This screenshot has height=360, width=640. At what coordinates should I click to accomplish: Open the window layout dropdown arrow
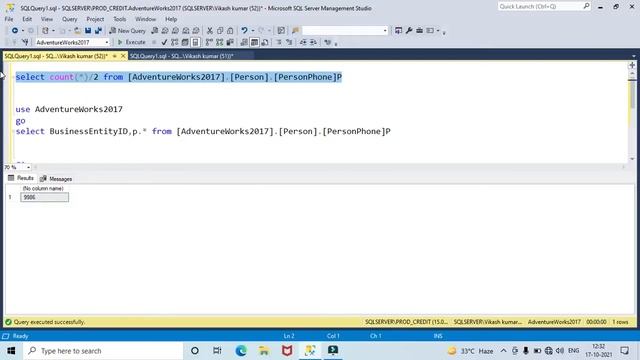(438, 31)
